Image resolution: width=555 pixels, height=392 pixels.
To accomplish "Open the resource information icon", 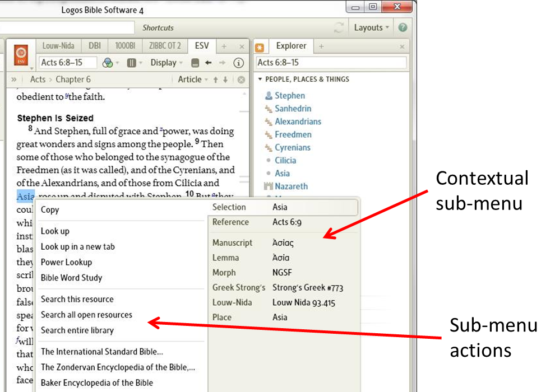I will click(x=239, y=63).
